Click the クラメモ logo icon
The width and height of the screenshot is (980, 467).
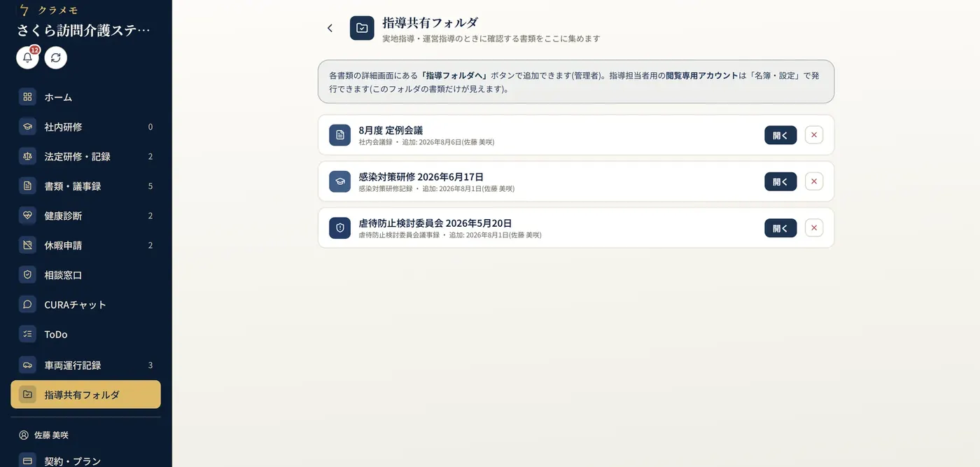coord(24,10)
